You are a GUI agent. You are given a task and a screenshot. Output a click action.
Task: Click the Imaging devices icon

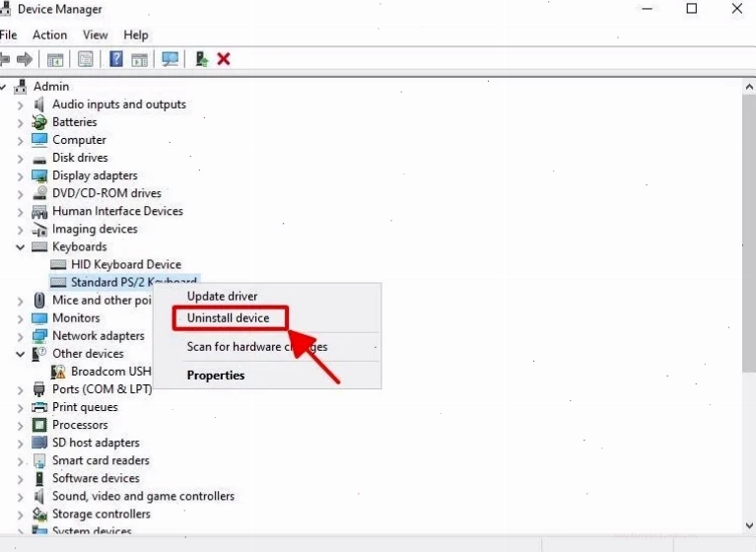[39, 230]
